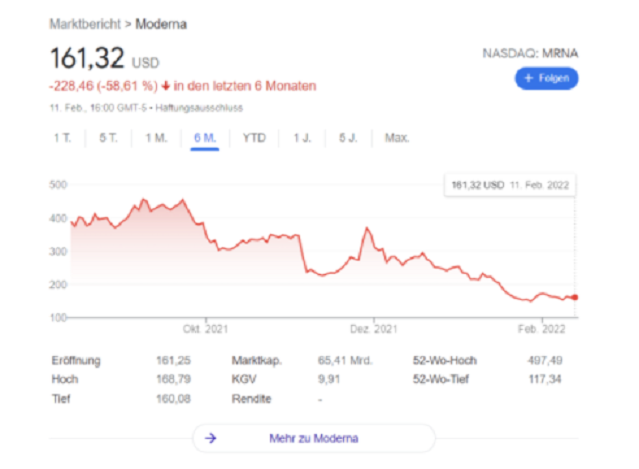Click the -228,46 (-58,61 %) change text
This screenshot has width=639, height=469.
click(x=104, y=86)
